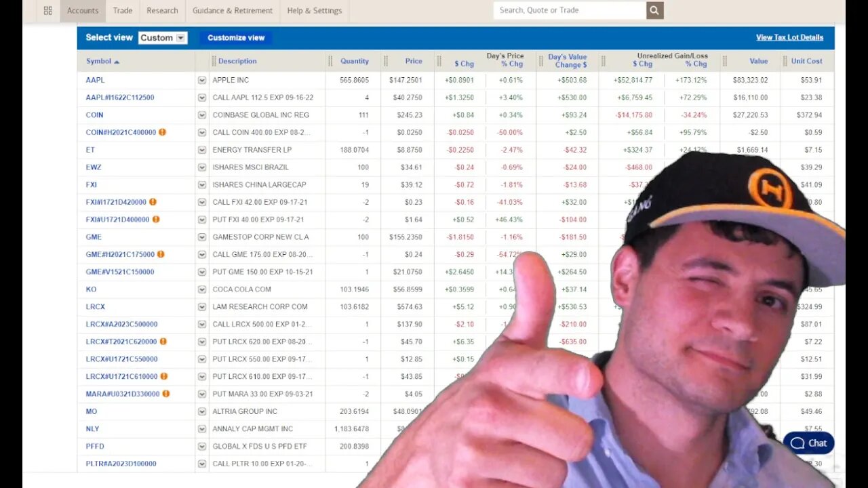
Task: Click the orange alert icon next to FXI#U1721D400000
Action: 156,220
